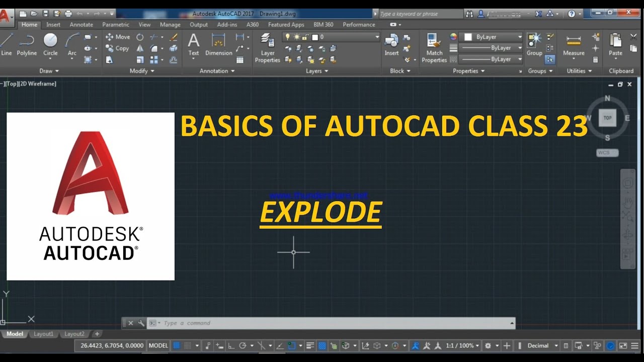Select the Polyline tool
Screen dimensions: 644x362
[27, 44]
